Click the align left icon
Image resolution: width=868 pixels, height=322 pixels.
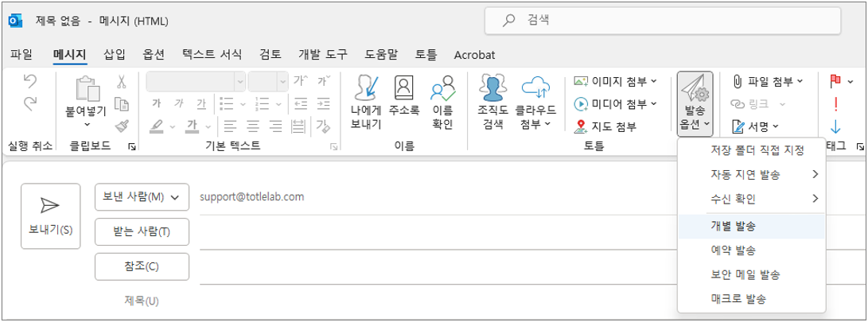230,126
